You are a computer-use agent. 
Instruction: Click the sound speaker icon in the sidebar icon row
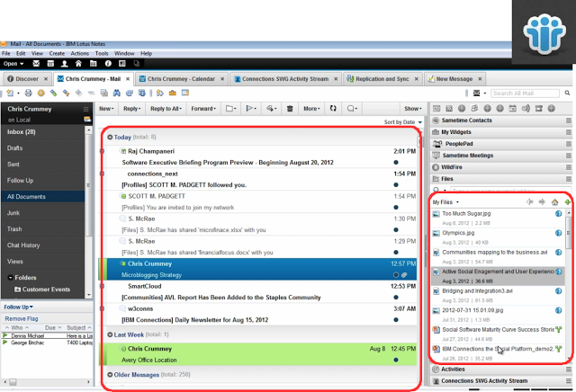click(526, 108)
